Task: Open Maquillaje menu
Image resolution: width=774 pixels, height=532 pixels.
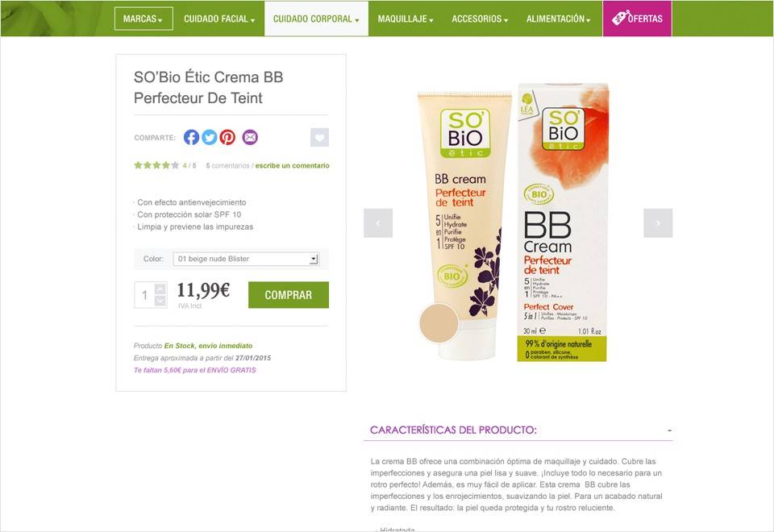Action: point(406,19)
